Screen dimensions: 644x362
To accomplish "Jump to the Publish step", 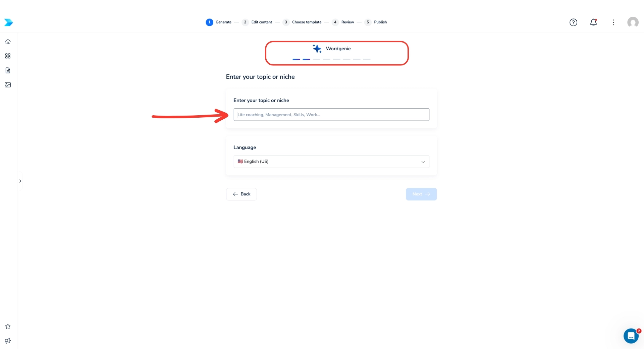I will tap(376, 22).
